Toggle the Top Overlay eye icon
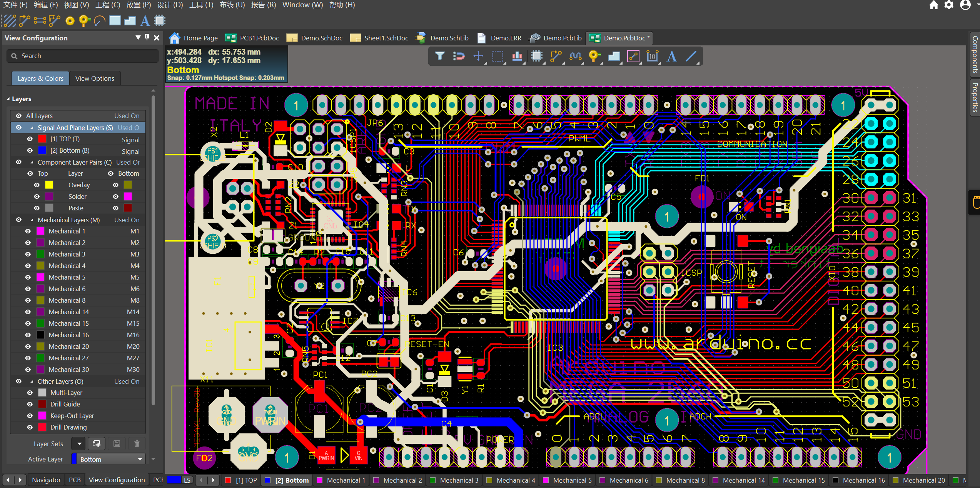980x488 pixels. (37, 185)
